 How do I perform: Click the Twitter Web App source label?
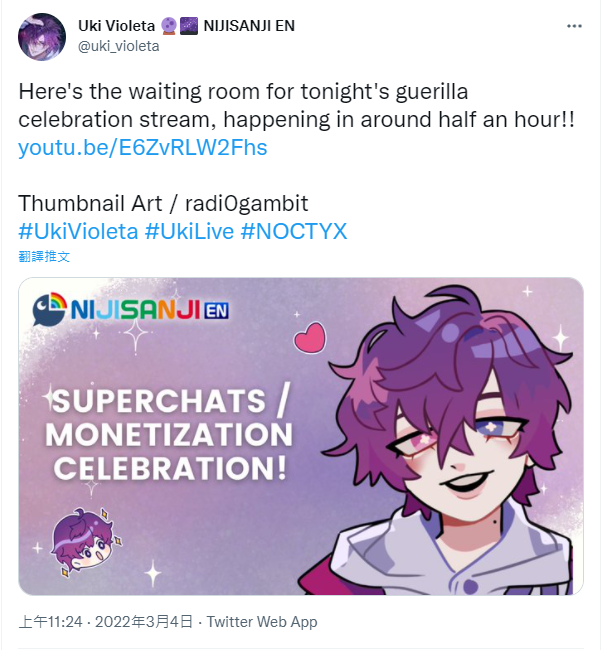point(262,622)
